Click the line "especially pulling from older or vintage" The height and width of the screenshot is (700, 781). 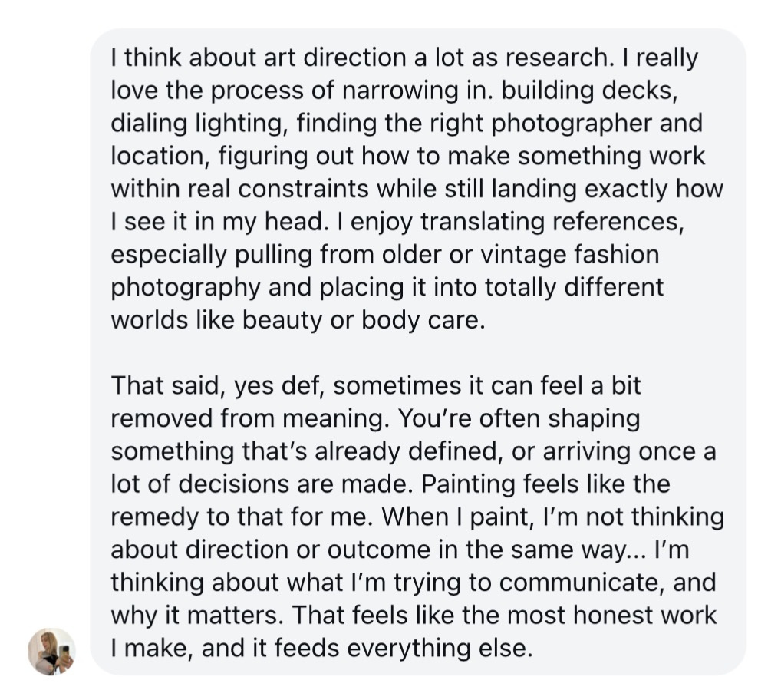pyautogui.click(x=384, y=253)
